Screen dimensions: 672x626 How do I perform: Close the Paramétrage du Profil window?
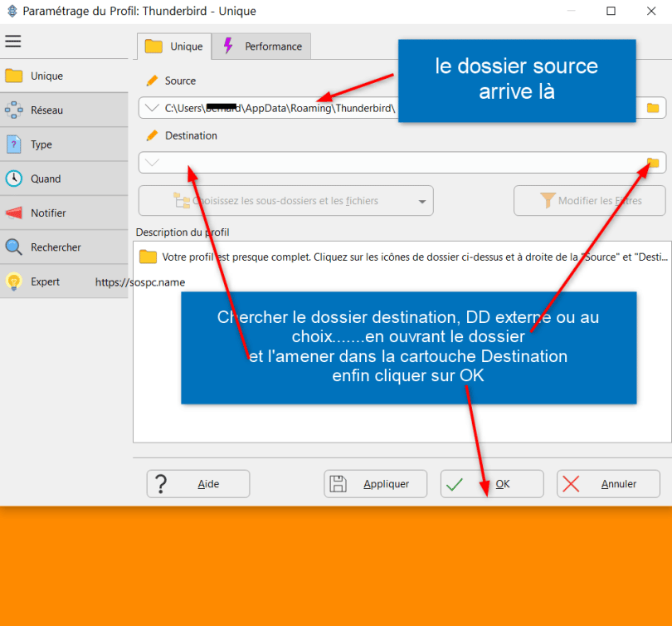point(651,11)
